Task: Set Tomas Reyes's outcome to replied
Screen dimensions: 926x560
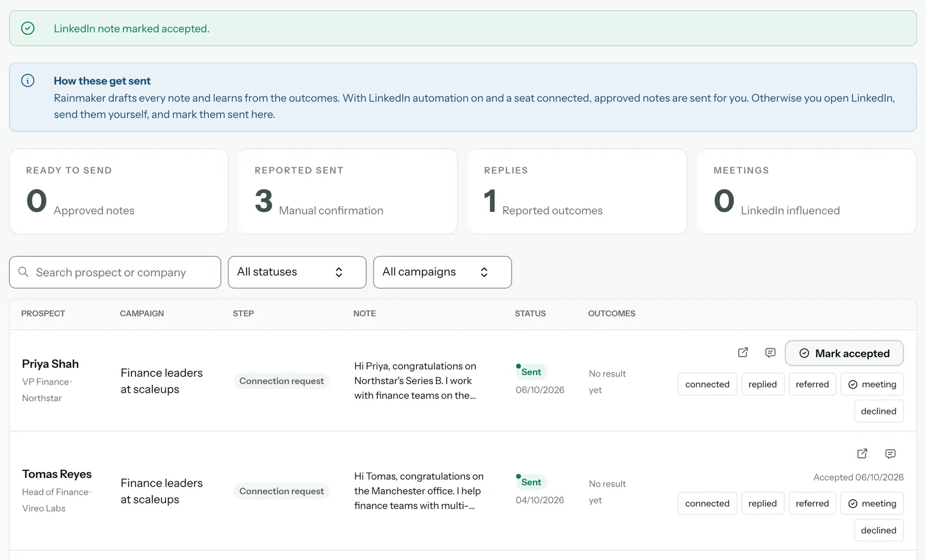Action: [762, 503]
